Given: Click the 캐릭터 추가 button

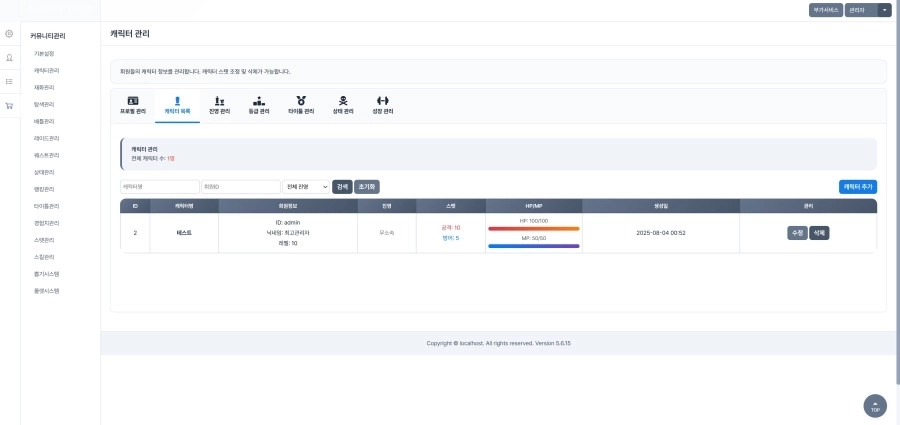Looking at the screenshot, I should pyautogui.click(x=857, y=187).
